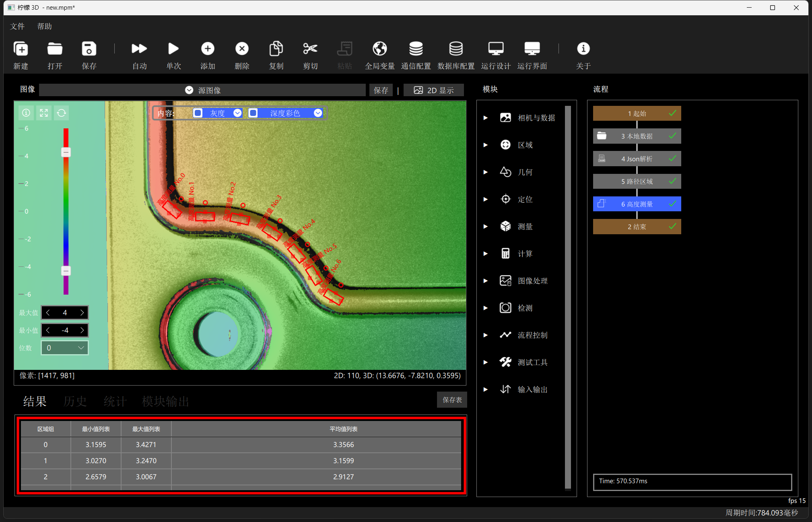Open 全局变量 global variables
Image resolution: width=812 pixels, height=522 pixels.
click(379, 49)
